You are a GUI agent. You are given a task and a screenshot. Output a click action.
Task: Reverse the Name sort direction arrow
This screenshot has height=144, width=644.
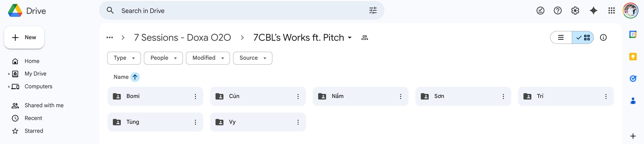click(x=135, y=77)
